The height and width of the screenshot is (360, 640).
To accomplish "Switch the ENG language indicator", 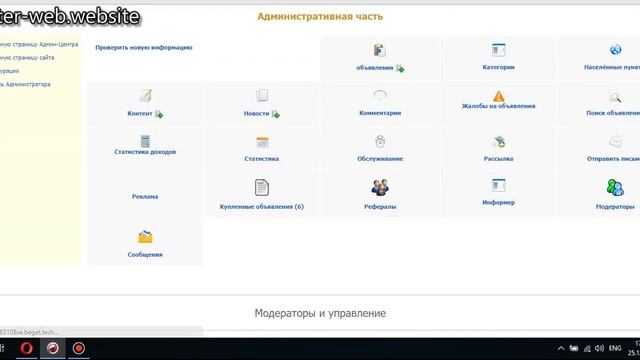I will pos(615,348).
